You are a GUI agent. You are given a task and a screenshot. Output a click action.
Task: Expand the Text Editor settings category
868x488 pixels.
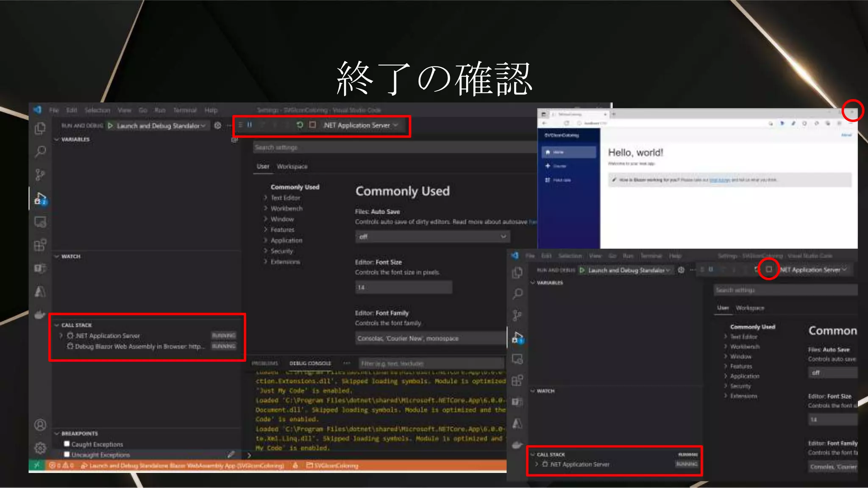pyautogui.click(x=285, y=198)
